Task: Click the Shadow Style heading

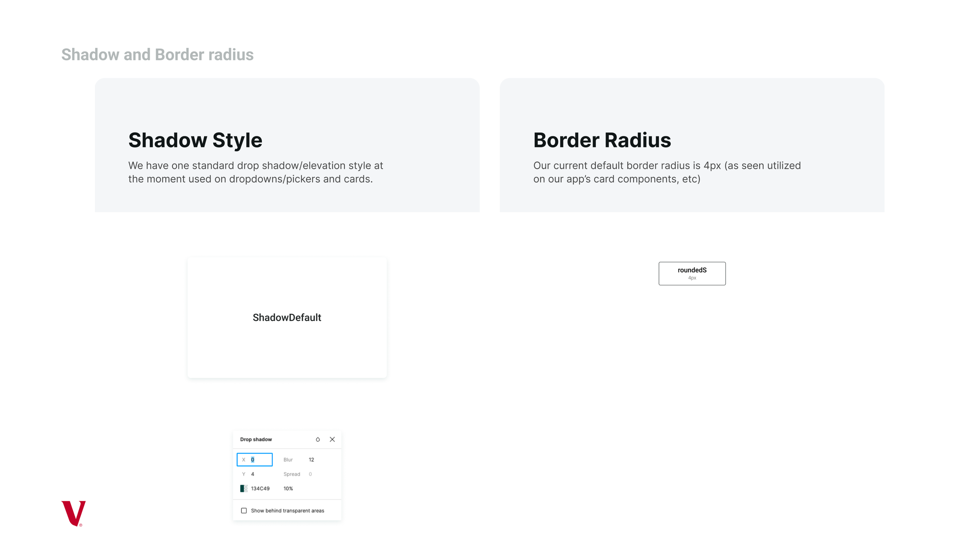Action: point(195,140)
